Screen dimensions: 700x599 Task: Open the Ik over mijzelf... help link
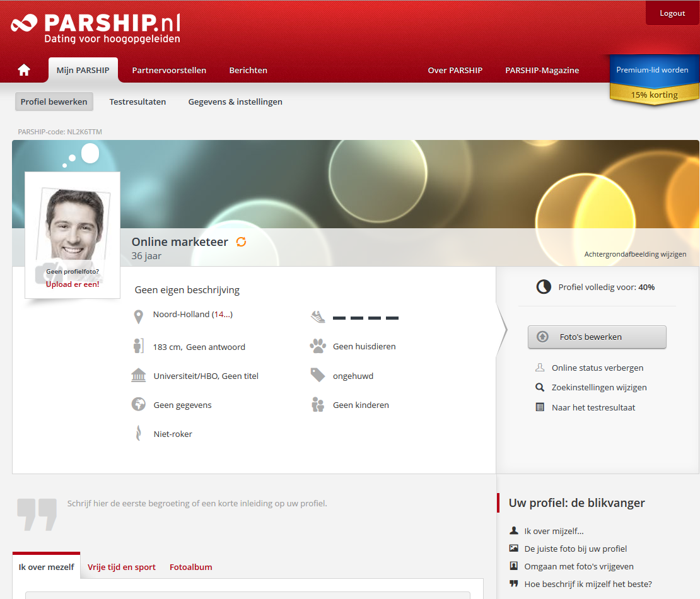tap(554, 531)
